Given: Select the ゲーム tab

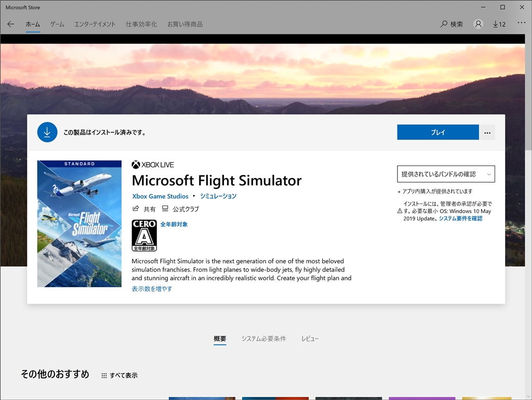Looking at the screenshot, I should (57, 24).
